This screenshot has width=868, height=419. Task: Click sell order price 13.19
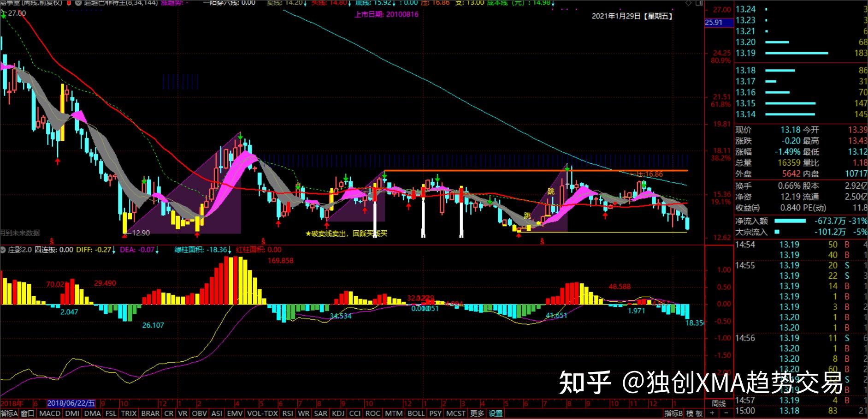745,53
